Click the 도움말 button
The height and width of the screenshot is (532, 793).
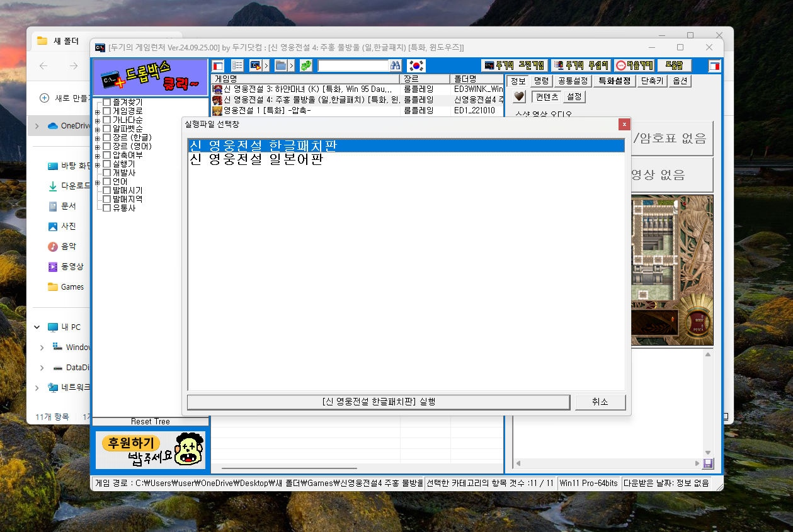674,65
